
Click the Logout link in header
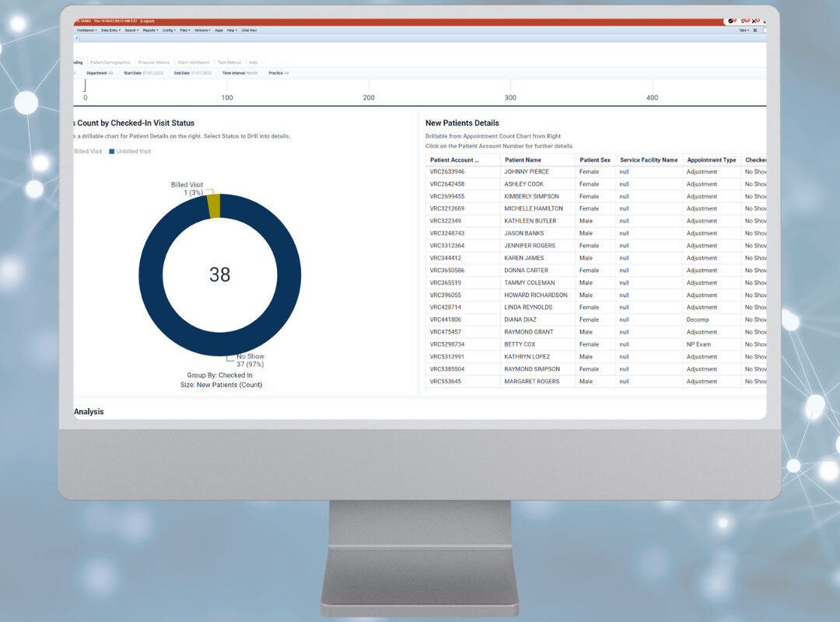[146, 21]
